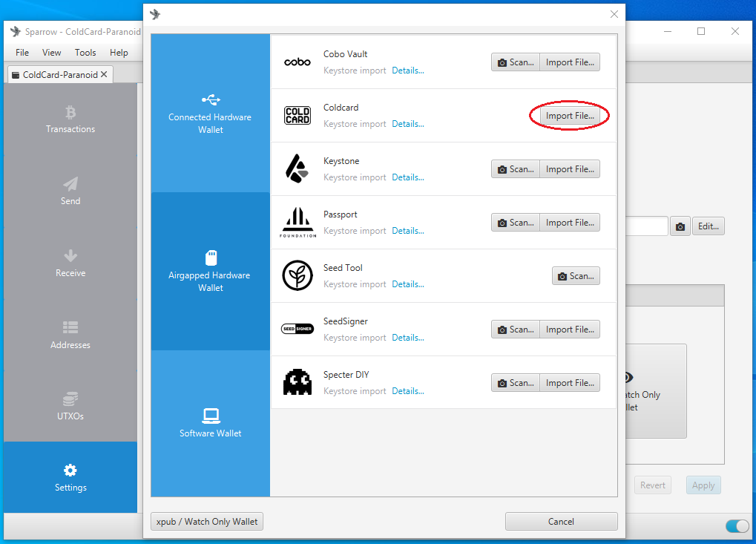Scan QR for Seed Tool
The height and width of the screenshot is (544, 756).
(x=576, y=276)
